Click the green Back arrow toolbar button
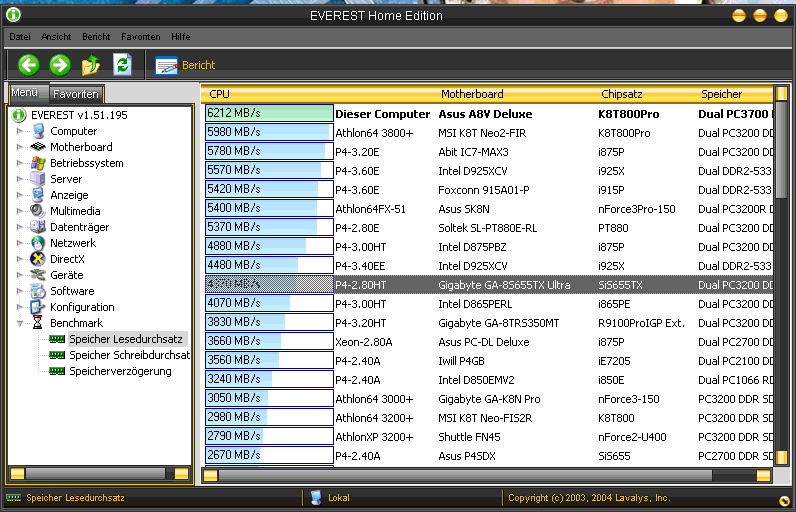 (28, 65)
